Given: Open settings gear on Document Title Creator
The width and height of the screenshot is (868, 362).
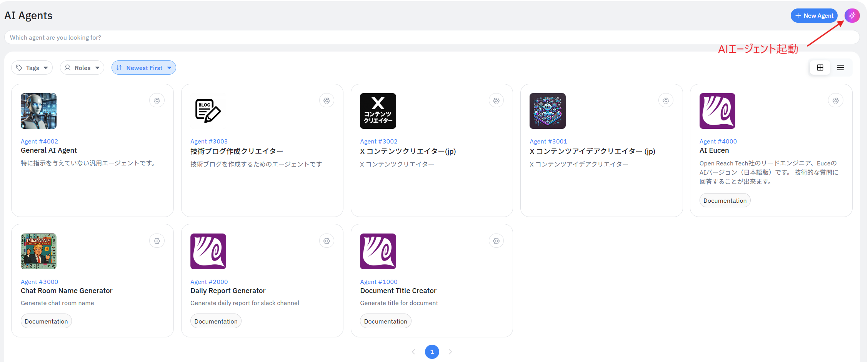Looking at the screenshot, I should click(x=496, y=241).
